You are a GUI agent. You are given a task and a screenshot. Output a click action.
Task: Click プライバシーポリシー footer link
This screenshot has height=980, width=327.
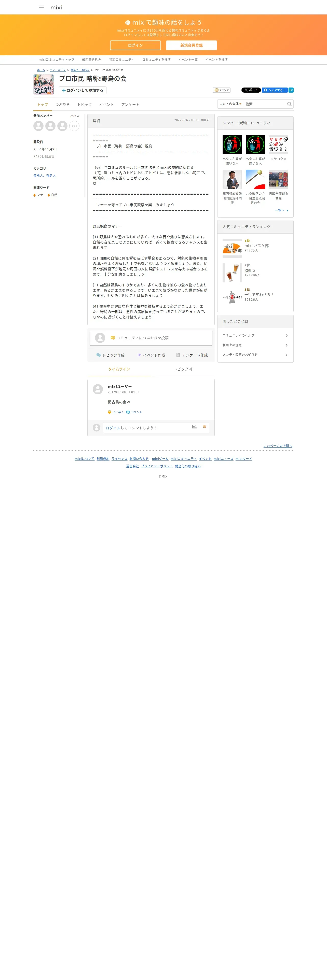coord(157,466)
